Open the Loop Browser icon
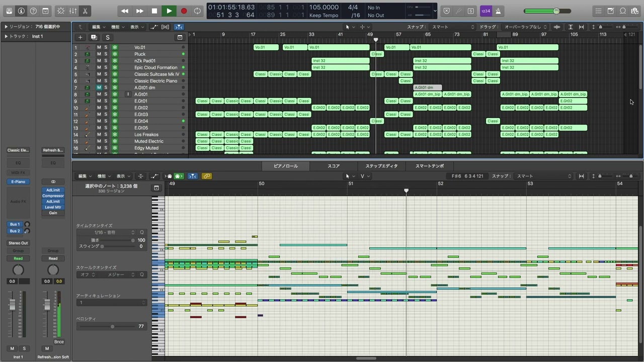Viewport: 644px width, 362px height. click(x=623, y=11)
